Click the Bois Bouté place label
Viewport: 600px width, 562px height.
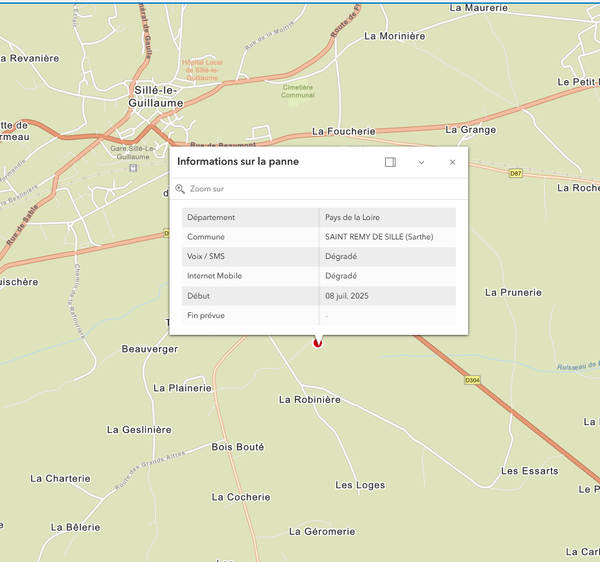(x=238, y=447)
